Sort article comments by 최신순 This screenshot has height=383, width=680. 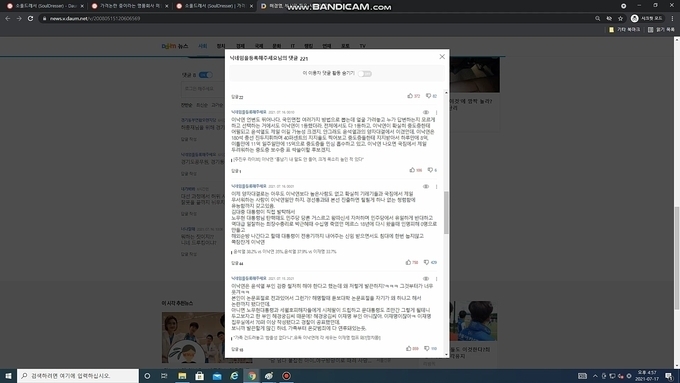[x=202, y=105]
